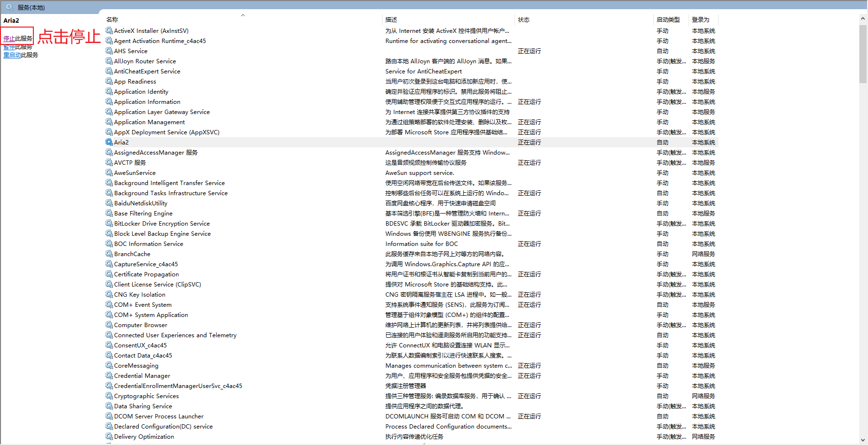Restart the service via 重启动 link
The width and height of the screenshot is (868, 445).
click(x=12, y=55)
